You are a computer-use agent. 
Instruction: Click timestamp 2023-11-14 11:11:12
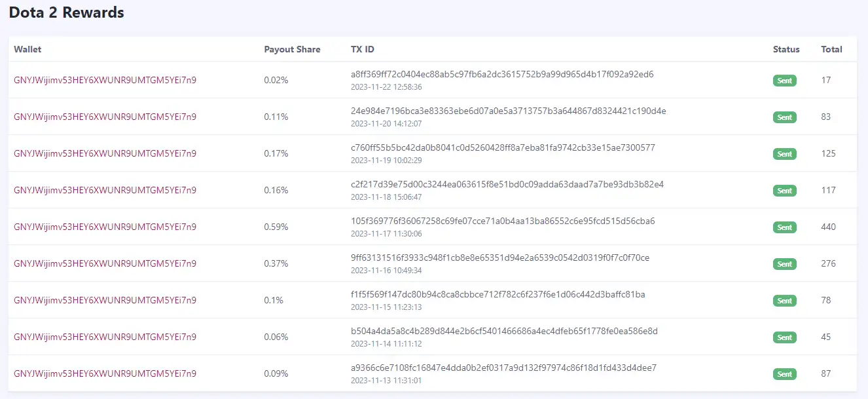386,344
